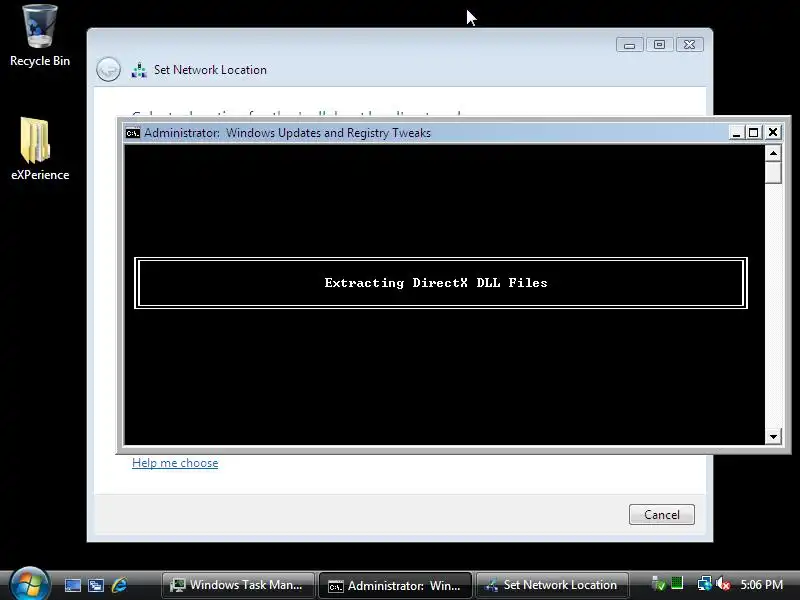
Task: Click the console vertical scrollbar thumb
Action: pyautogui.click(x=773, y=172)
